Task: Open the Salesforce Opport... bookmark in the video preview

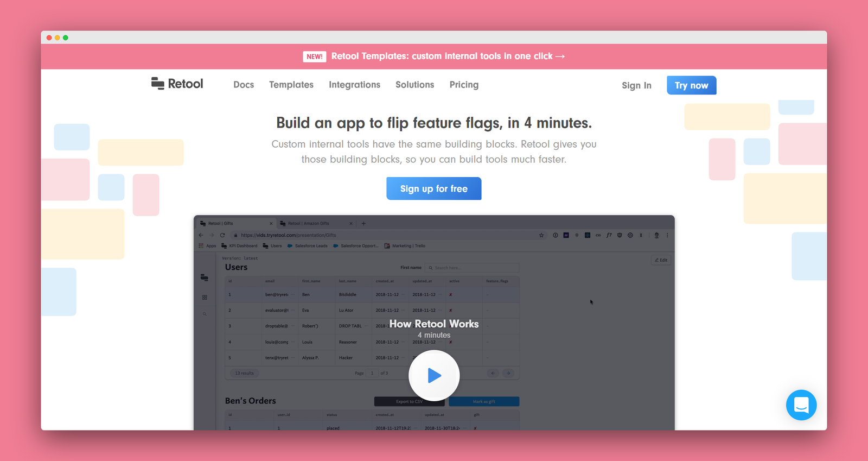Action: (356, 246)
